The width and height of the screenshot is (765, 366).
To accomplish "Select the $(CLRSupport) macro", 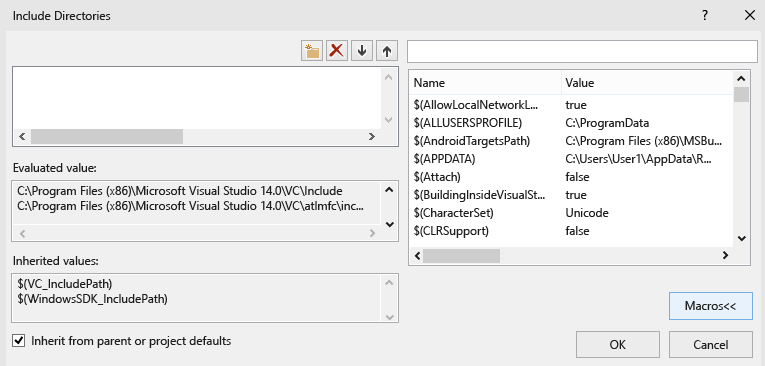I will coord(571,231).
